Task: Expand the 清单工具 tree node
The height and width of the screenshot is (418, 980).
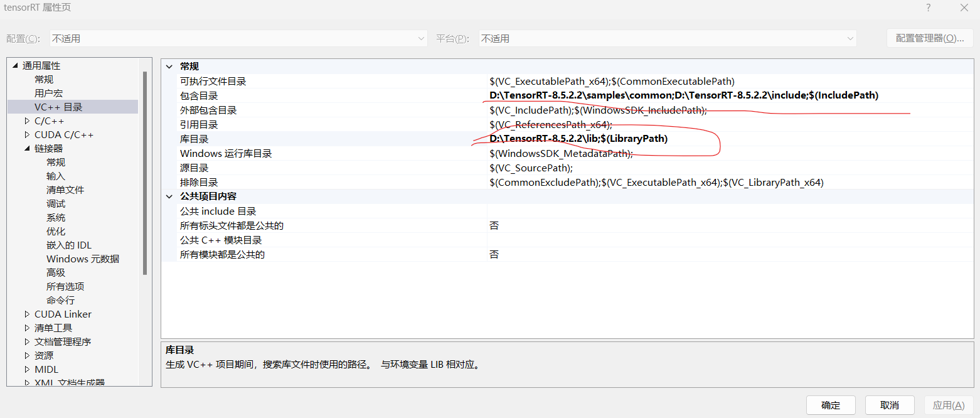Action: pyautogui.click(x=27, y=328)
